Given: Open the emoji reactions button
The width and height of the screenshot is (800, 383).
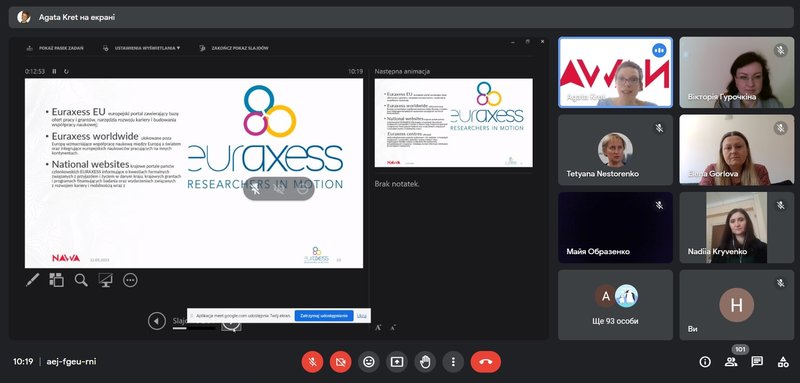Looking at the screenshot, I should [368, 362].
